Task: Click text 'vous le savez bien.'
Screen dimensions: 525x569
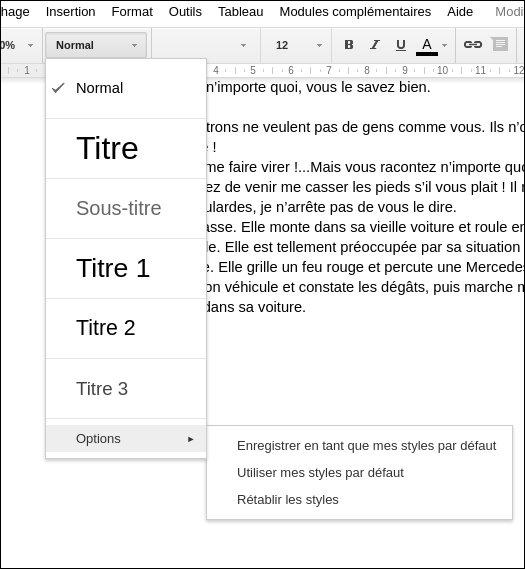Action: 368,87
